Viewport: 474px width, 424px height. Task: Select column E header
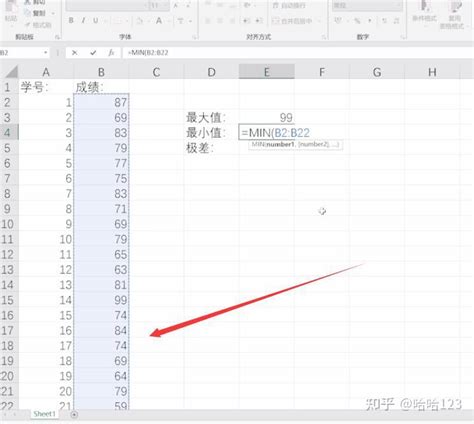tap(266, 72)
